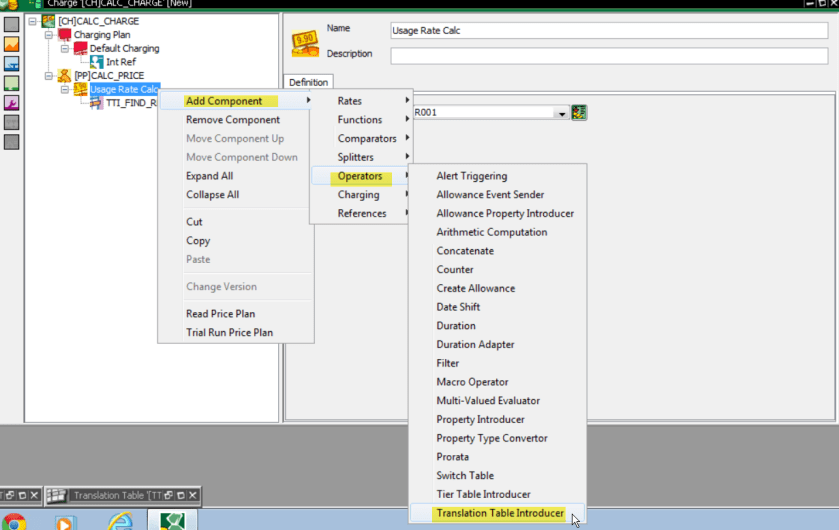Image resolution: width=839 pixels, height=530 pixels.
Task: Switch to the Definition tab
Action: tap(308, 82)
